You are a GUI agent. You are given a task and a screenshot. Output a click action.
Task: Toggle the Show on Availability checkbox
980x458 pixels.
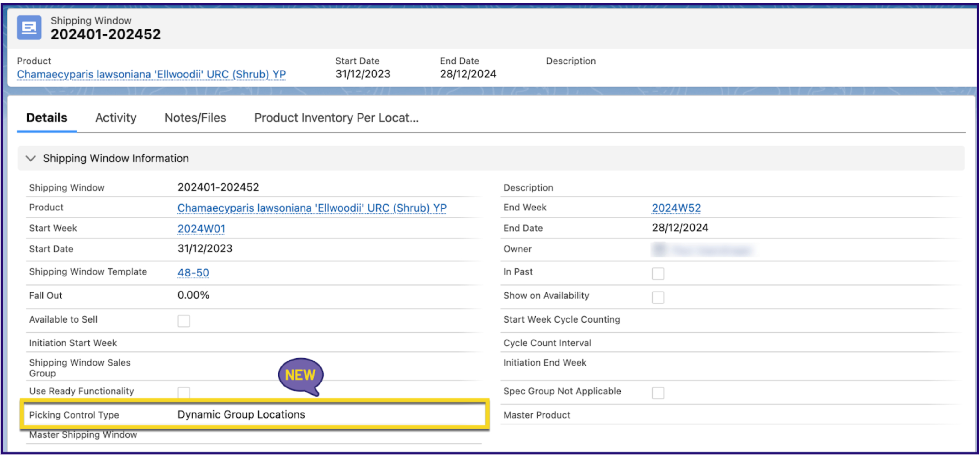pyautogui.click(x=658, y=297)
